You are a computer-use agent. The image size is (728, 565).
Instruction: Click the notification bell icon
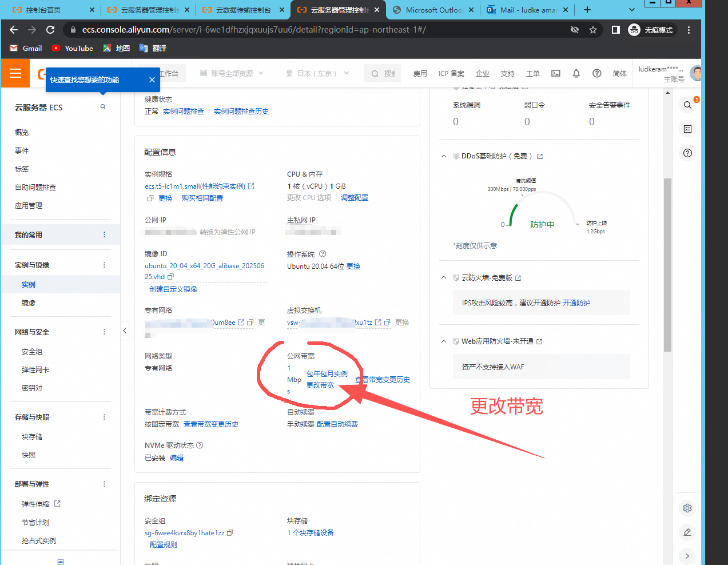point(576,73)
